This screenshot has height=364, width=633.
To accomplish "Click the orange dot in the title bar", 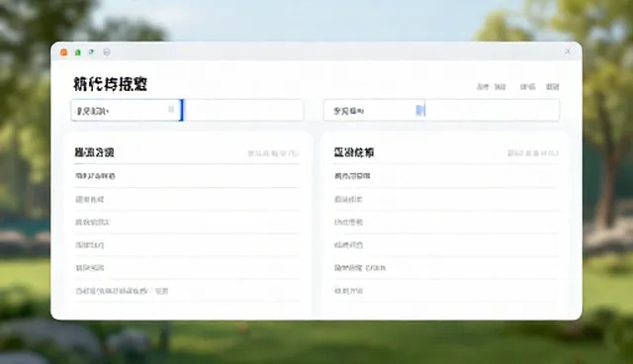I will tap(63, 52).
